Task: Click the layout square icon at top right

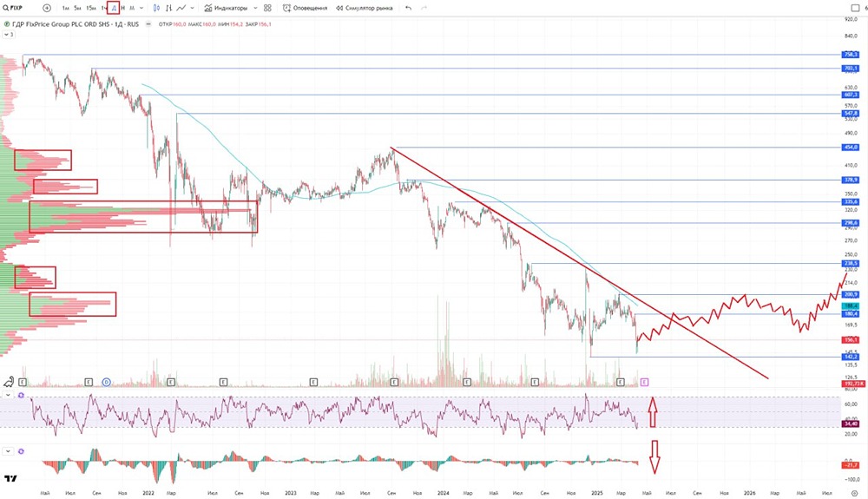Action: click(x=855, y=9)
